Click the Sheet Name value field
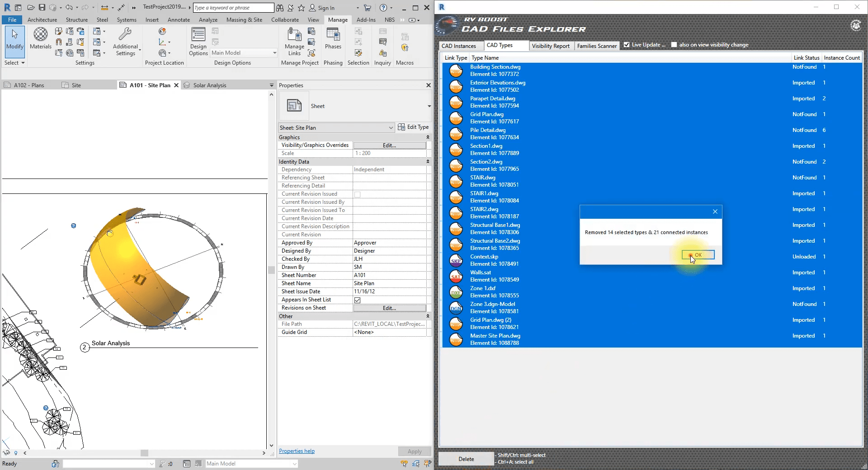 coord(389,283)
